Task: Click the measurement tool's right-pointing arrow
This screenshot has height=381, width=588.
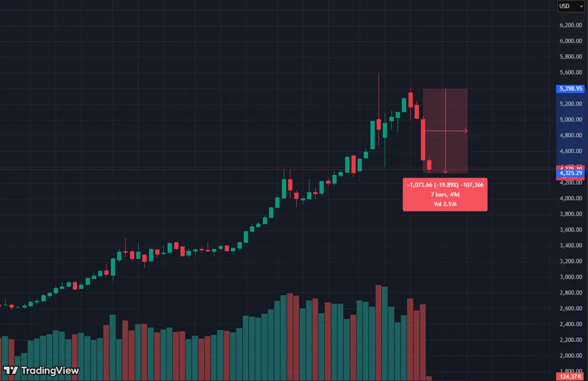Action: (465, 131)
